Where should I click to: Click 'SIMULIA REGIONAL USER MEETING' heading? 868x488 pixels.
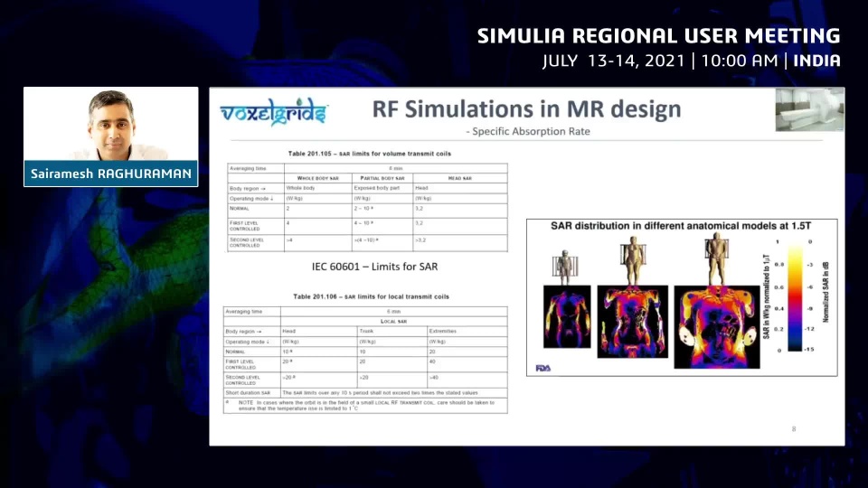point(659,36)
